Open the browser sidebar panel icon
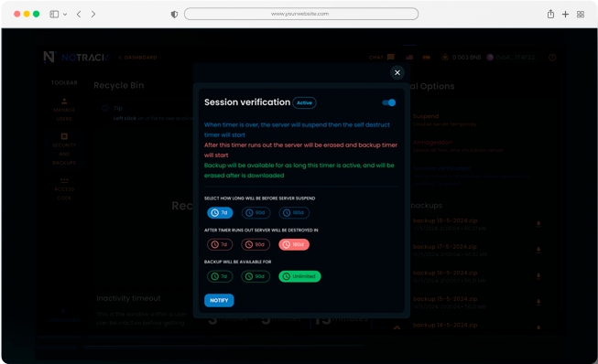The height and width of the screenshot is (364, 598). pyautogui.click(x=54, y=14)
